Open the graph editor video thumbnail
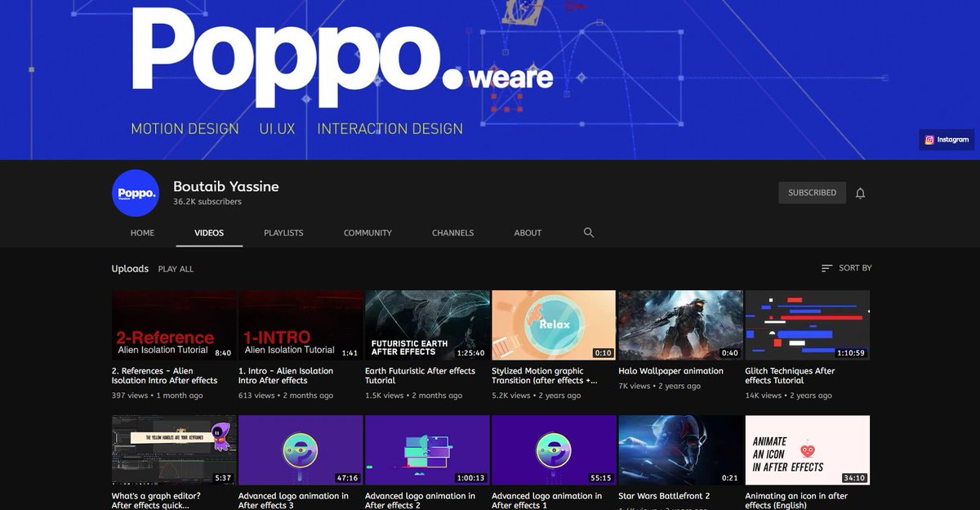The width and height of the screenshot is (980, 510). (x=174, y=450)
